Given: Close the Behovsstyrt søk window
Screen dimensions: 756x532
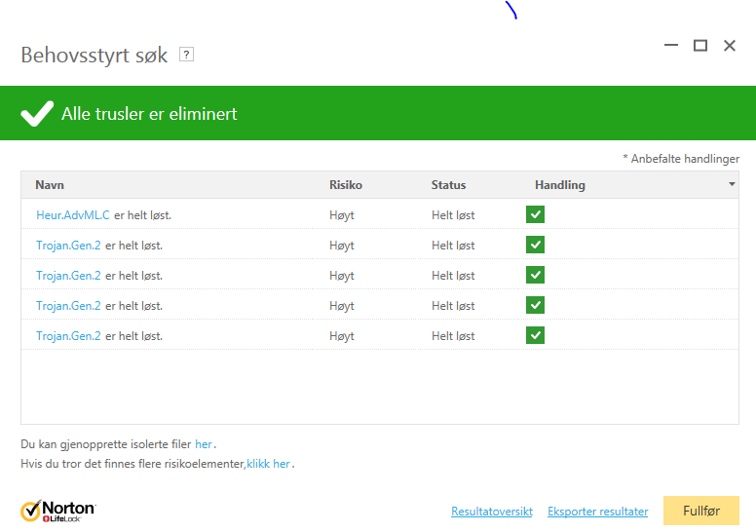Looking at the screenshot, I should click(x=730, y=46).
